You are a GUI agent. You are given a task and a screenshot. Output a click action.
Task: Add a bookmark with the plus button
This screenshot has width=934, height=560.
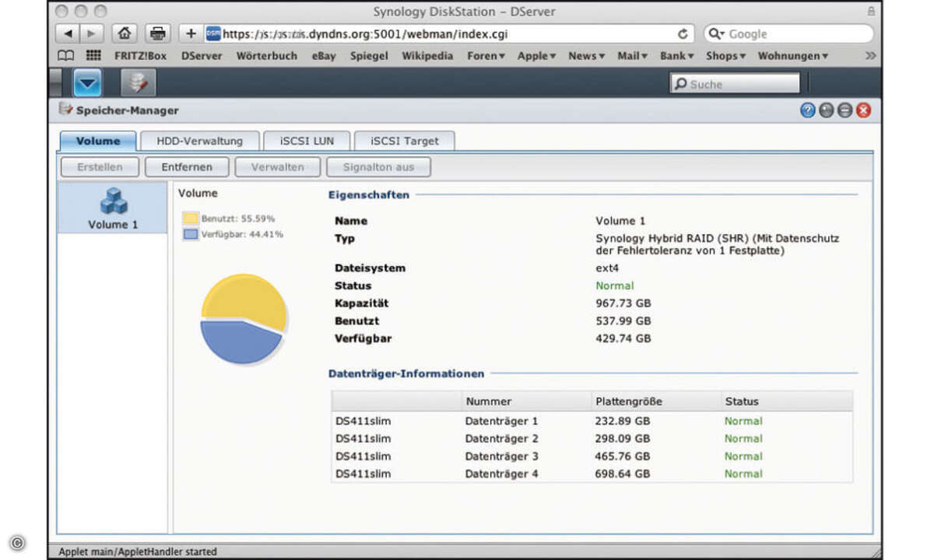pos(191,34)
